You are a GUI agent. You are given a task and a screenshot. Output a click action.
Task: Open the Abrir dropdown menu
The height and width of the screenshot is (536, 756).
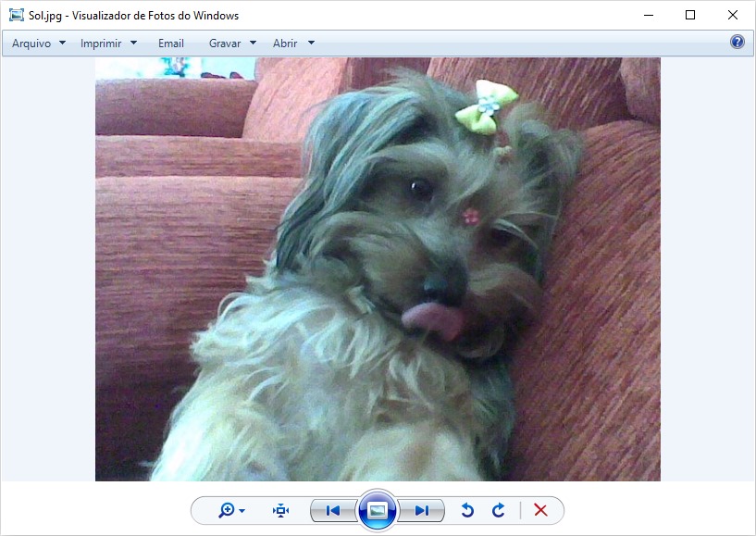(292, 43)
